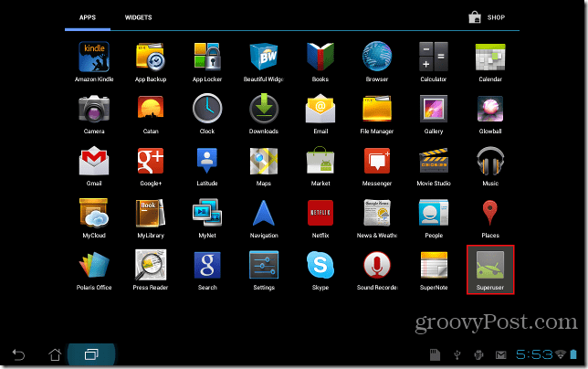The height and width of the screenshot is (369, 588).
Task: Launch the Glowball app
Action: click(490, 114)
